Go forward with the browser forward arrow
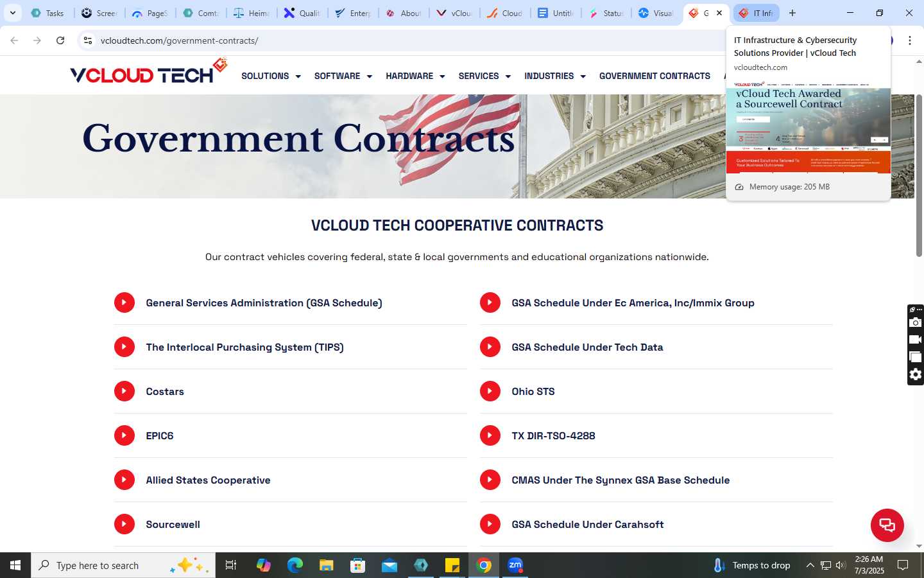Image resolution: width=924 pixels, height=578 pixels. (37, 40)
